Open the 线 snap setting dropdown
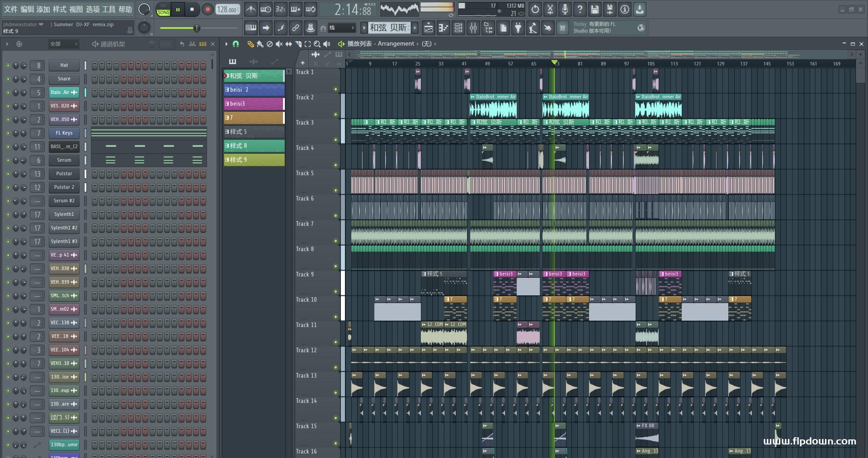The width and height of the screenshot is (868, 458). click(341, 28)
